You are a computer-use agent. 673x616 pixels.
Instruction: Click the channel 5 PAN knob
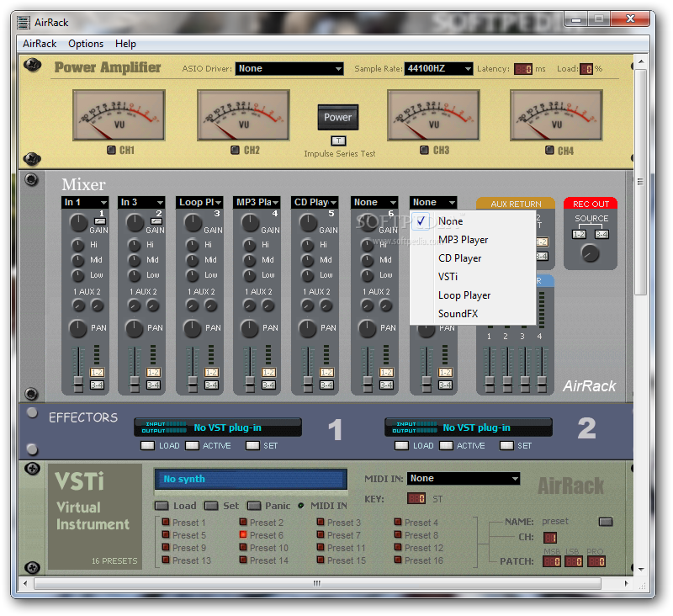pos(307,328)
